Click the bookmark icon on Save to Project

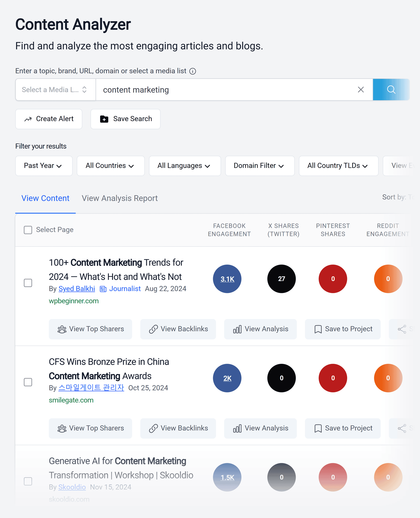(x=318, y=329)
